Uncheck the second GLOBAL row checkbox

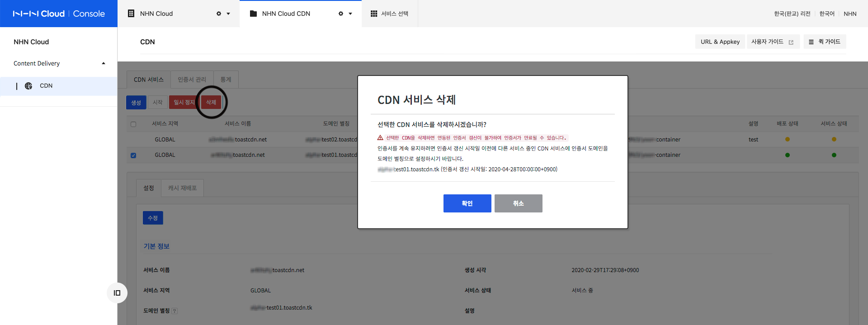point(133,155)
